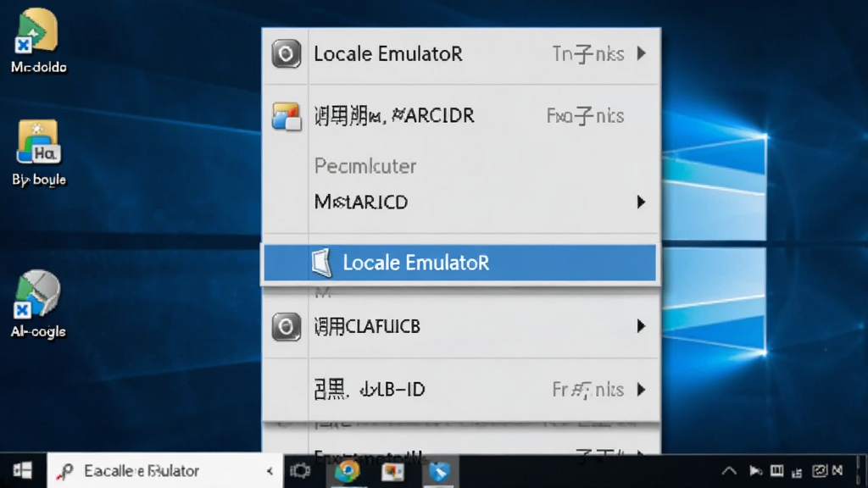Expand the arrow on the CLAFUICB row
The height and width of the screenshot is (488, 868).
click(641, 326)
